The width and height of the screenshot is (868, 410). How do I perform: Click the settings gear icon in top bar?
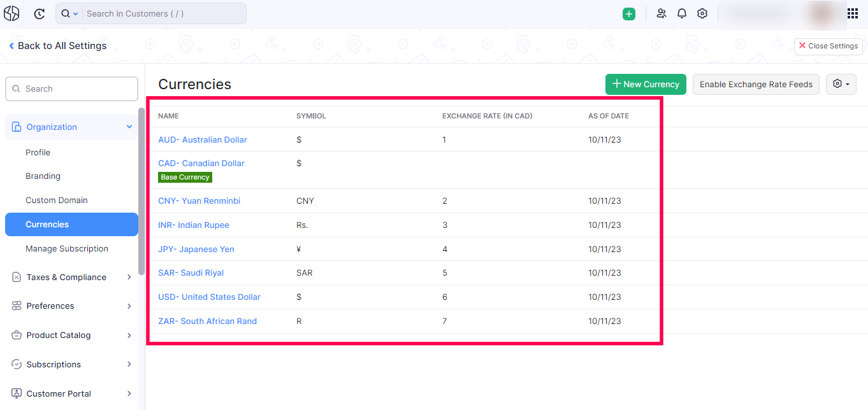pos(702,13)
